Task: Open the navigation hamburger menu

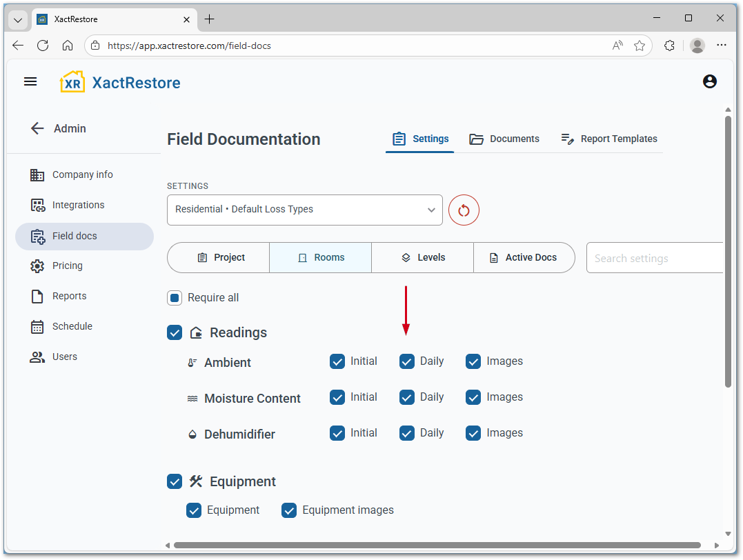Action: 30,81
